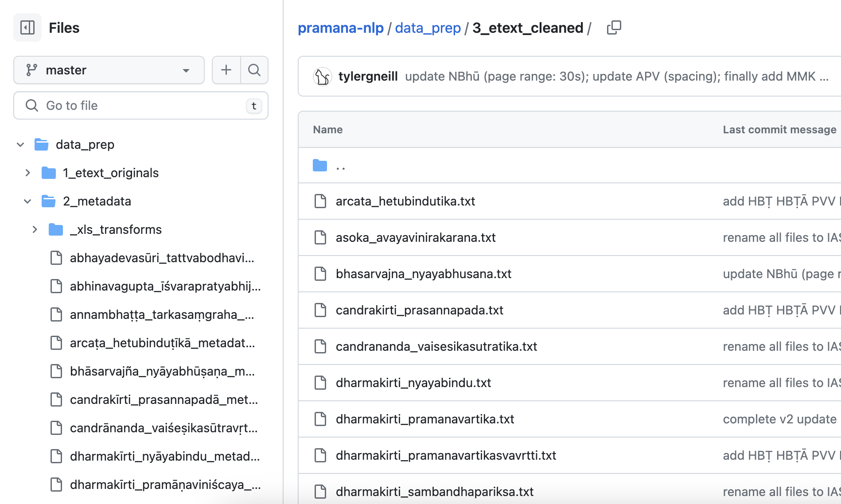
Task: Open bhasarvajna_nyayabhusana.txt file
Action: [x=423, y=274]
